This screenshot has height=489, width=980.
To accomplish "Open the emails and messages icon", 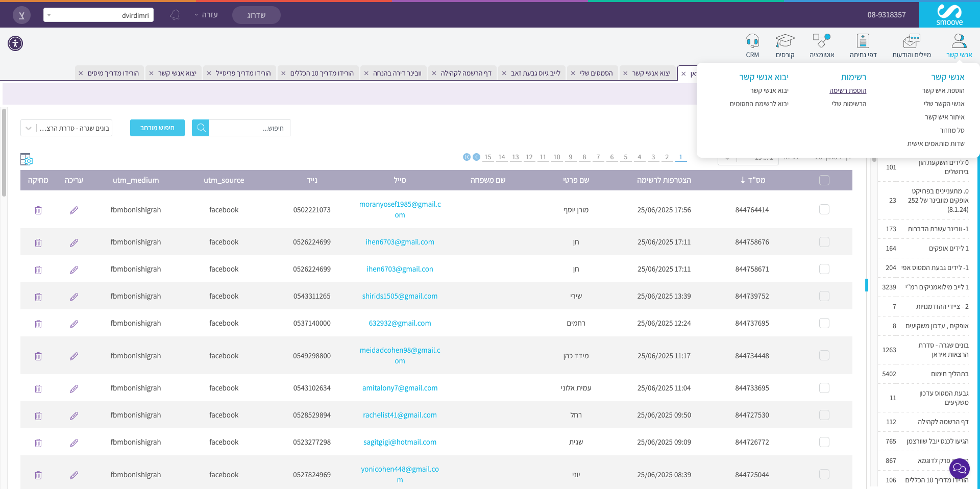I will click(912, 41).
